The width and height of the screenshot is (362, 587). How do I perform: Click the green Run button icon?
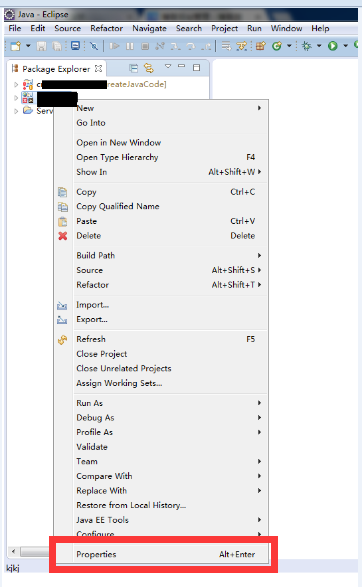coord(332,46)
